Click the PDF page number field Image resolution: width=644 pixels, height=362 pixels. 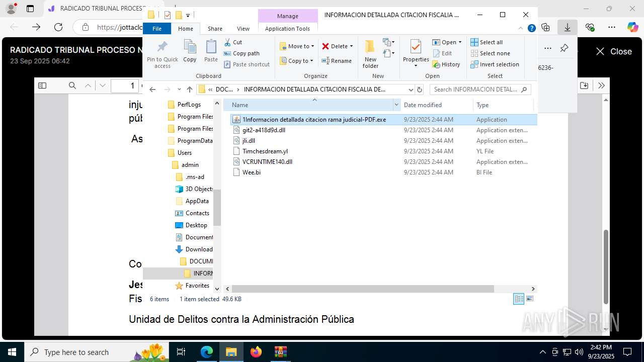click(125, 85)
